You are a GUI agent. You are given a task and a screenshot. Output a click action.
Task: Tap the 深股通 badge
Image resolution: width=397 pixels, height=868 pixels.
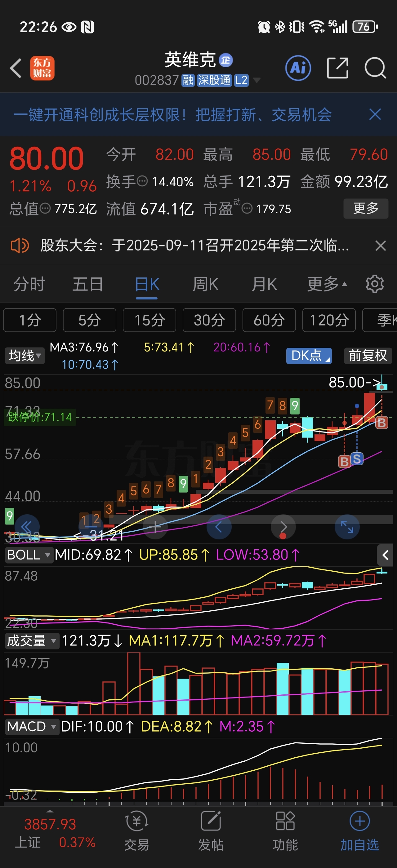click(x=214, y=80)
